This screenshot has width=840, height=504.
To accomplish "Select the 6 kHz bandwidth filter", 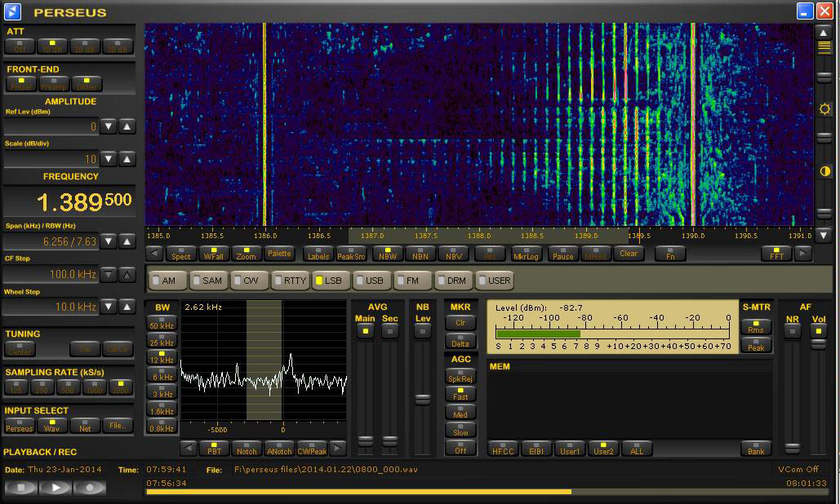I will click(162, 375).
